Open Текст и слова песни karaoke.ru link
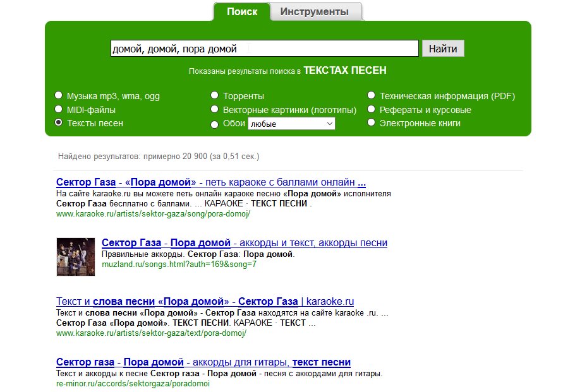The image size is (575, 392). [205, 302]
